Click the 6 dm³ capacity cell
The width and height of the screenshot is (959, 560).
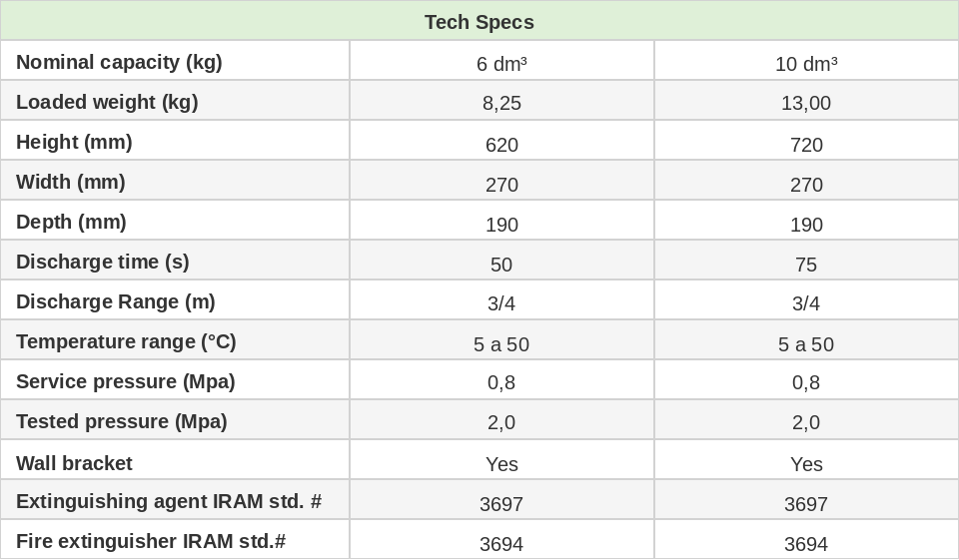click(501, 64)
